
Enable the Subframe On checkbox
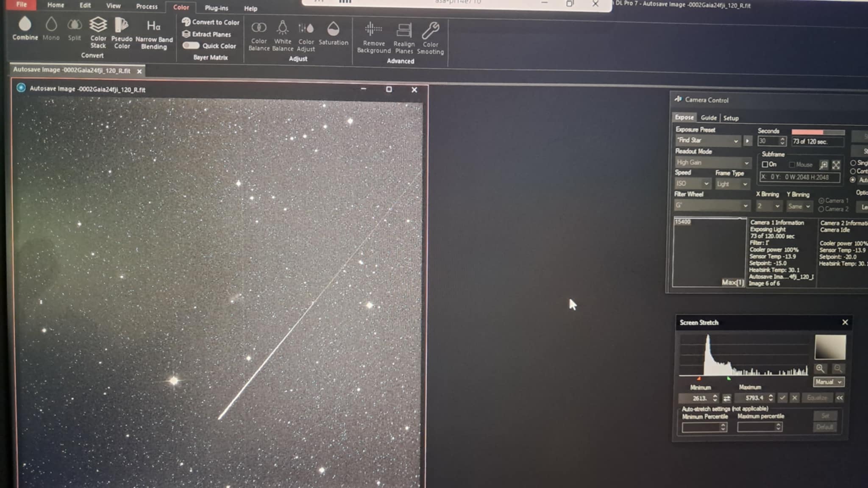point(765,164)
